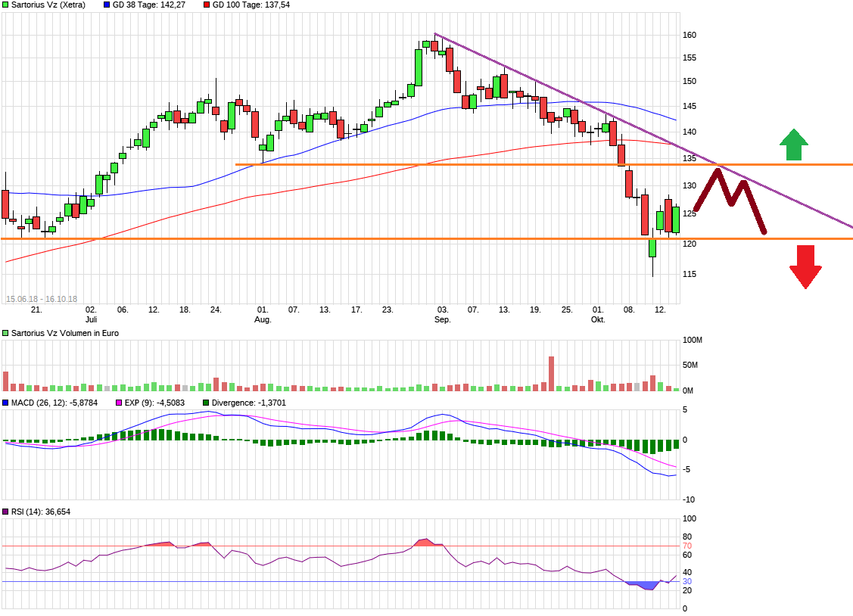Click the blue GD 38 Tage legend square
The image size is (853, 616).
point(107,5)
